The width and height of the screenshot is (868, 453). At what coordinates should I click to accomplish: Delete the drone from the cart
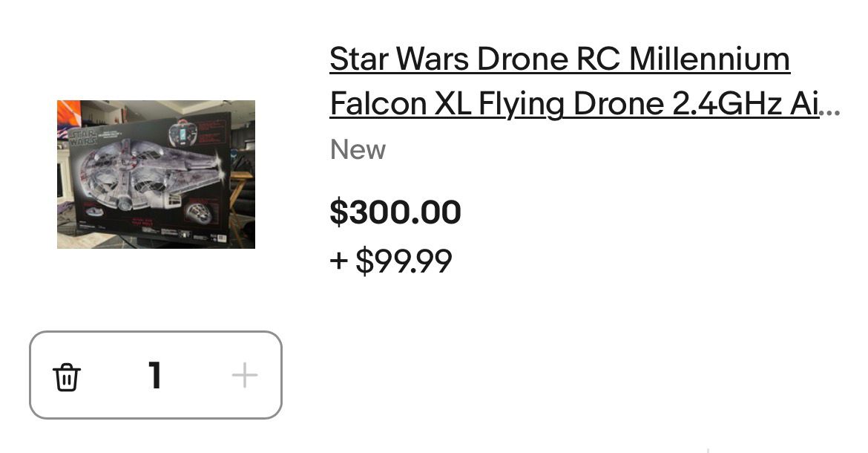pos(67,377)
